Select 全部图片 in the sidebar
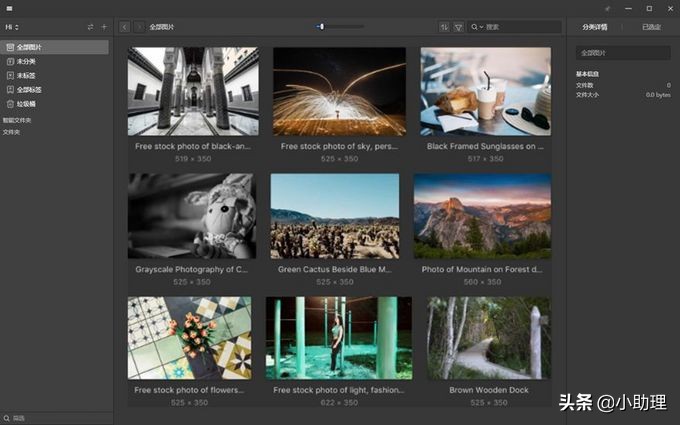This screenshot has width=680, height=425. pyautogui.click(x=29, y=47)
